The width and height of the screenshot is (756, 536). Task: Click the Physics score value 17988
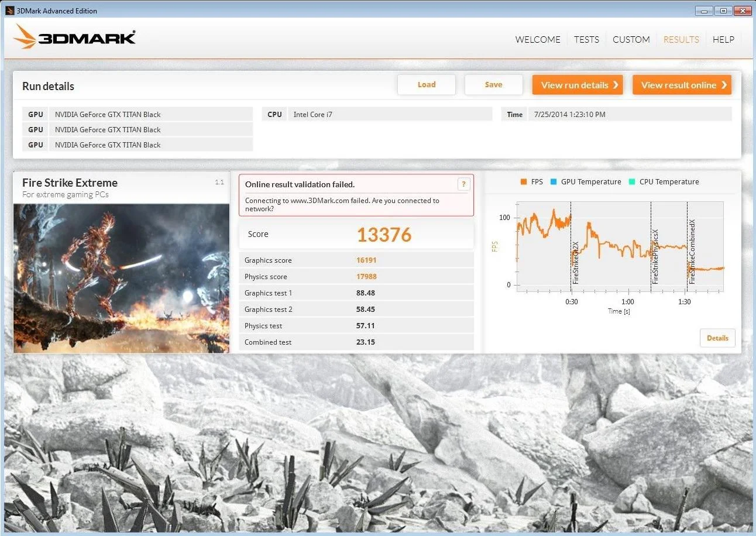click(x=366, y=277)
